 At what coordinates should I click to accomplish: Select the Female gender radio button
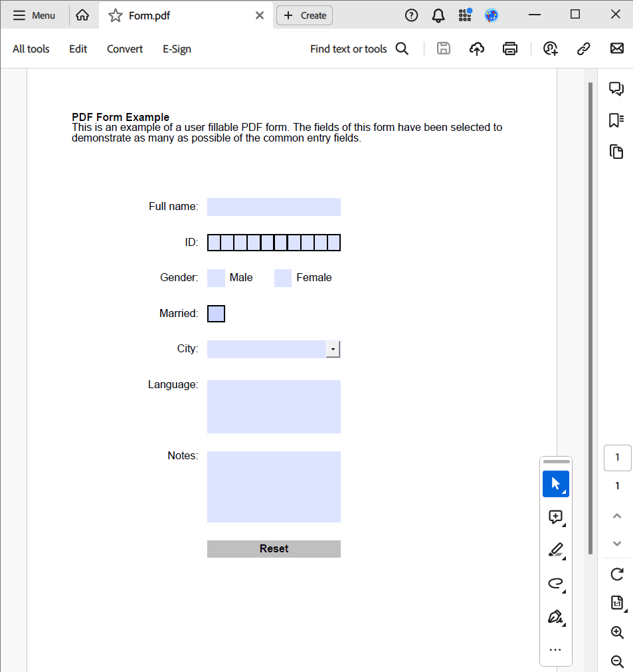[x=283, y=278]
